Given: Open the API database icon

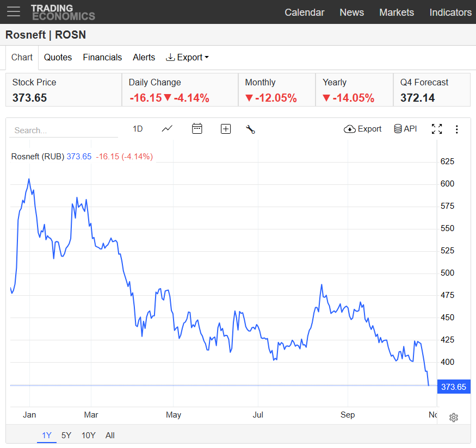Looking at the screenshot, I should (x=406, y=129).
